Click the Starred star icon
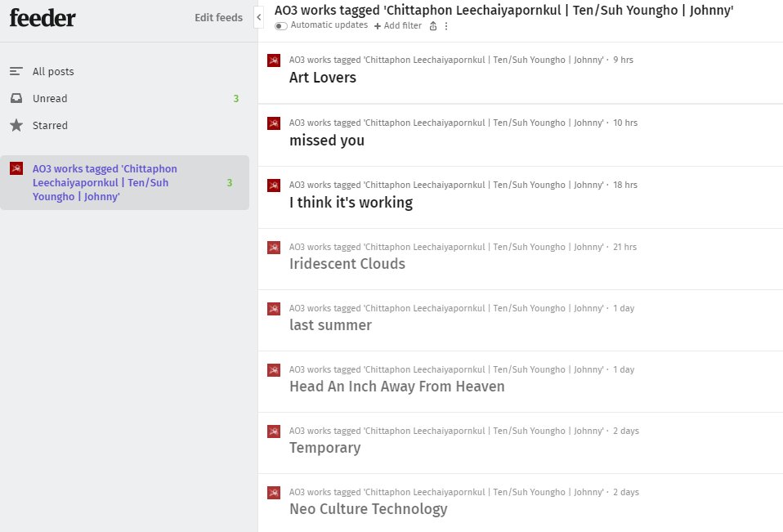This screenshot has height=532, width=783. (x=16, y=125)
